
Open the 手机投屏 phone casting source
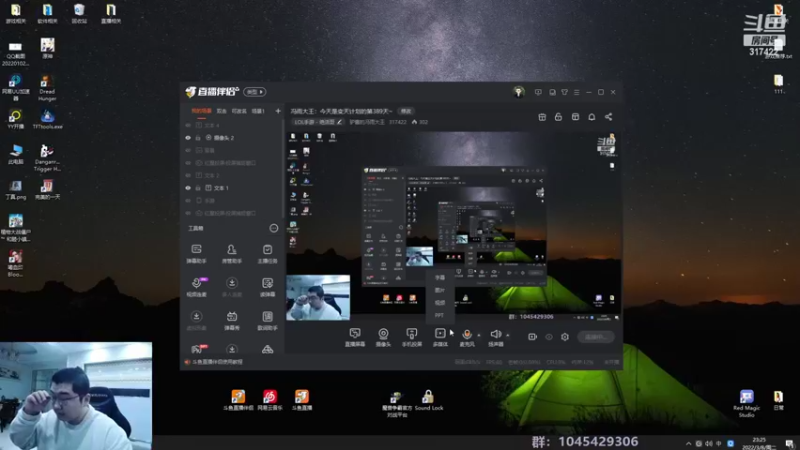(x=412, y=337)
